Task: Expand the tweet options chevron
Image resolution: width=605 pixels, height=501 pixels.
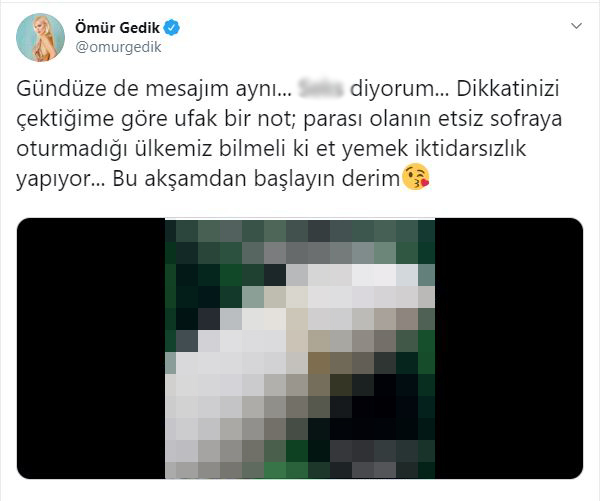Action: tap(576, 26)
